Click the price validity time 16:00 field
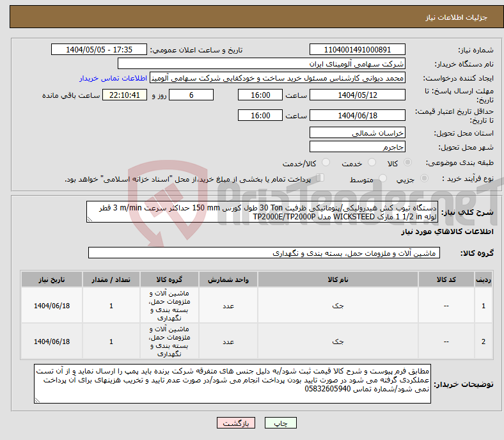The height and width of the screenshot is (440, 504). click(260, 115)
